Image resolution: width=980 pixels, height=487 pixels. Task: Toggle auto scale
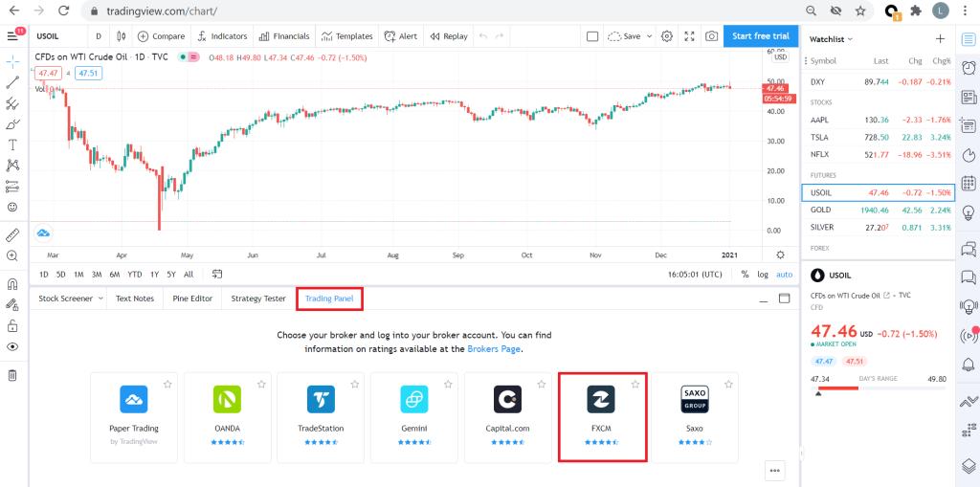[784, 274]
